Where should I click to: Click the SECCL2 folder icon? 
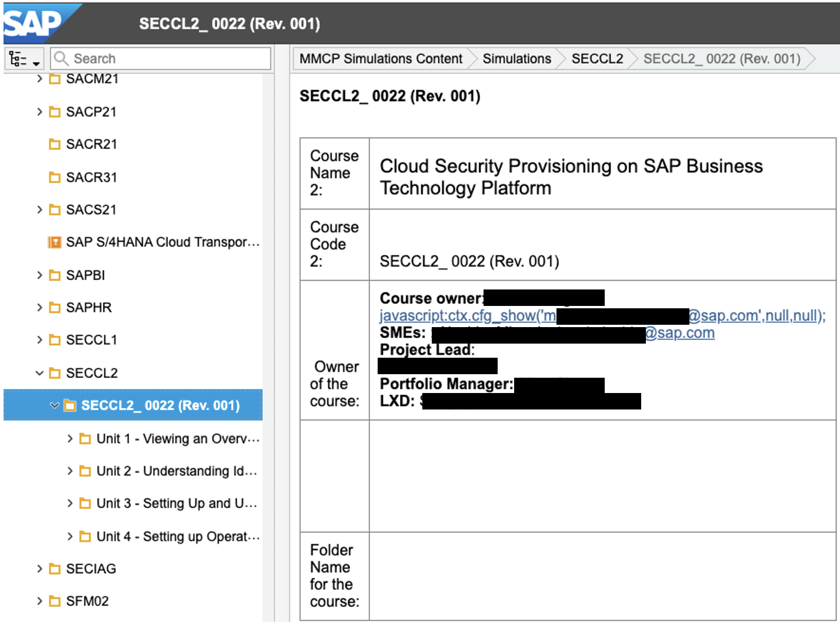(55, 373)
